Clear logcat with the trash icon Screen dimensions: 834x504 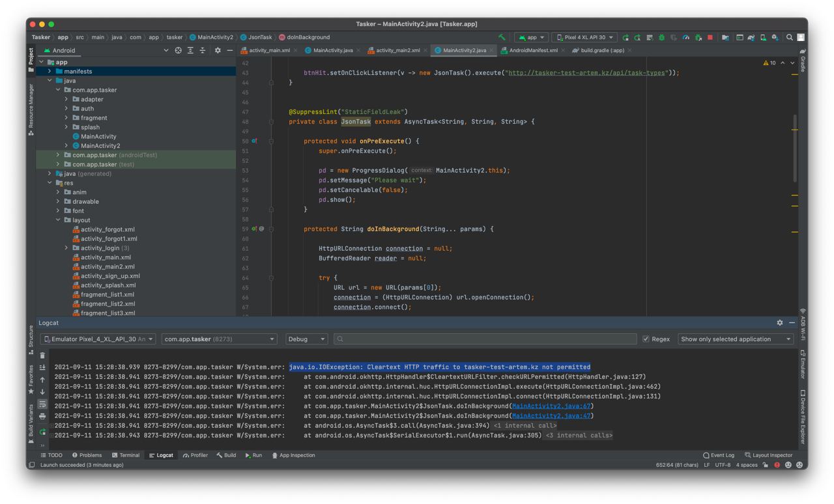[x=42, y=356]
